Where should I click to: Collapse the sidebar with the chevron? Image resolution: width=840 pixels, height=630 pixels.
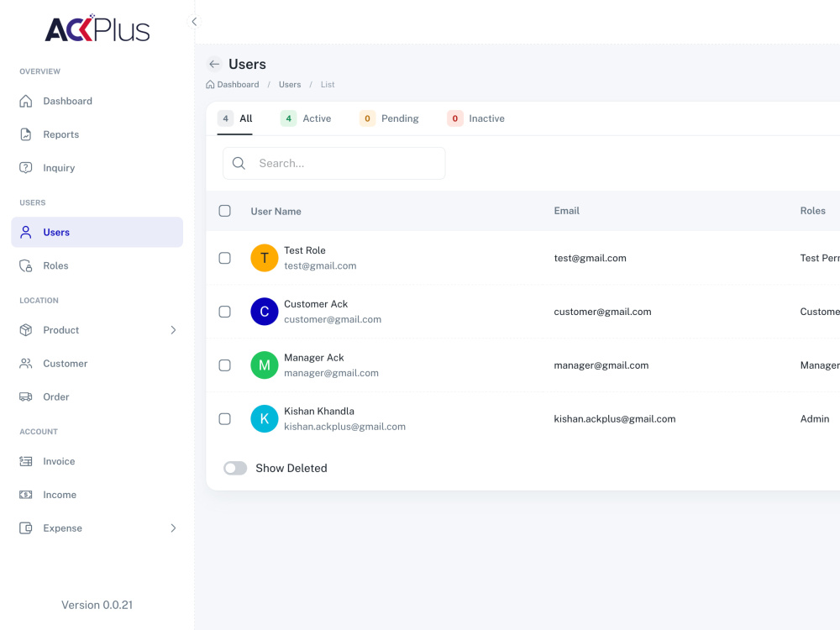[x=194, y=22]
